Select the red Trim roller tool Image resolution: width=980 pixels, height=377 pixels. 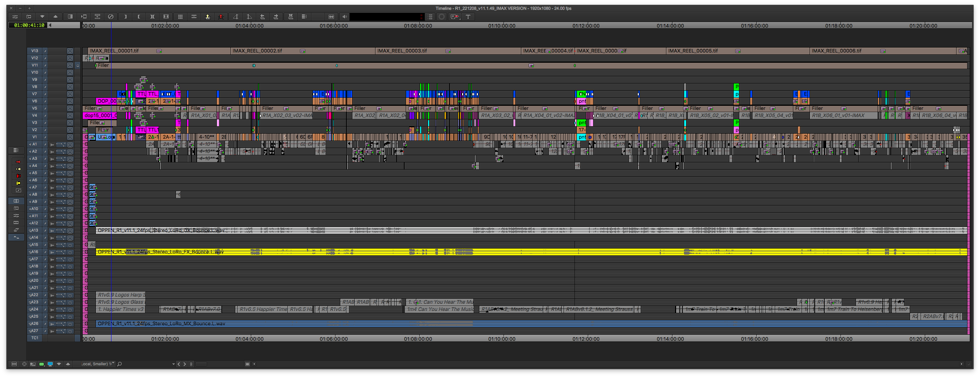18,176
